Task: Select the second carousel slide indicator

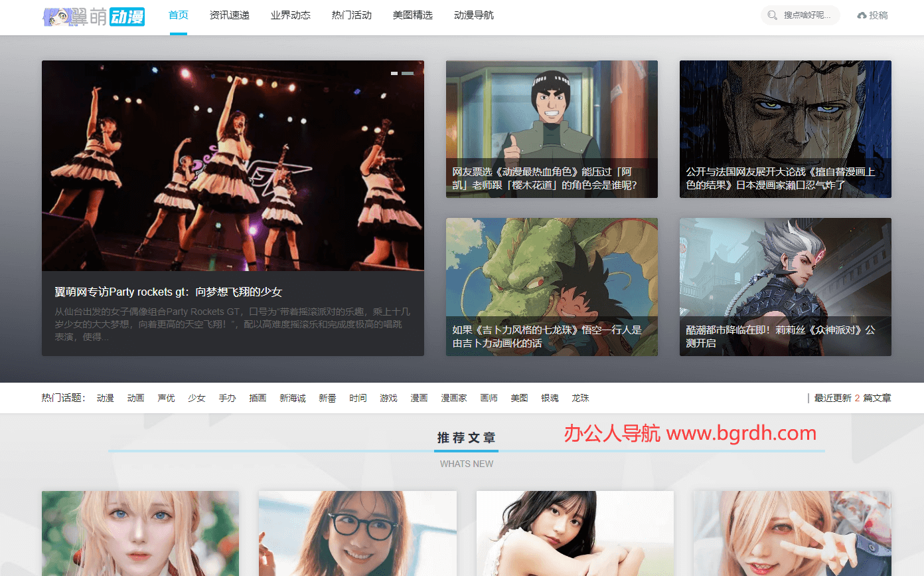Action: coord(407,73)
